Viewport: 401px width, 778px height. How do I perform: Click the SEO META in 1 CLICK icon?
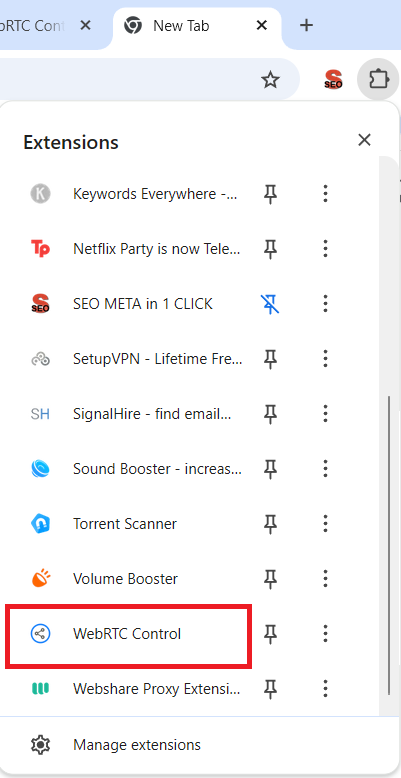click(40, 303)
